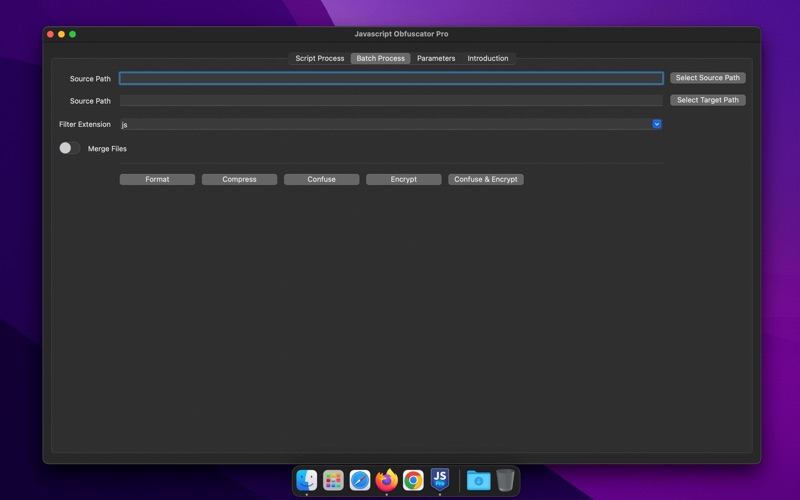Open the Trash in the dock
Image resolution: width=800 pixels, height=500 pixels.
coord(505,480)
